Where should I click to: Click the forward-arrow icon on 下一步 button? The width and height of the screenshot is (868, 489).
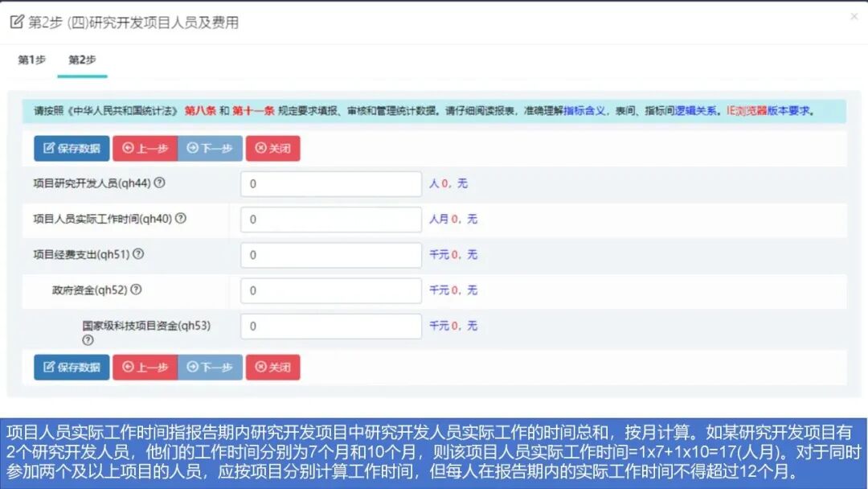[191, 149]
